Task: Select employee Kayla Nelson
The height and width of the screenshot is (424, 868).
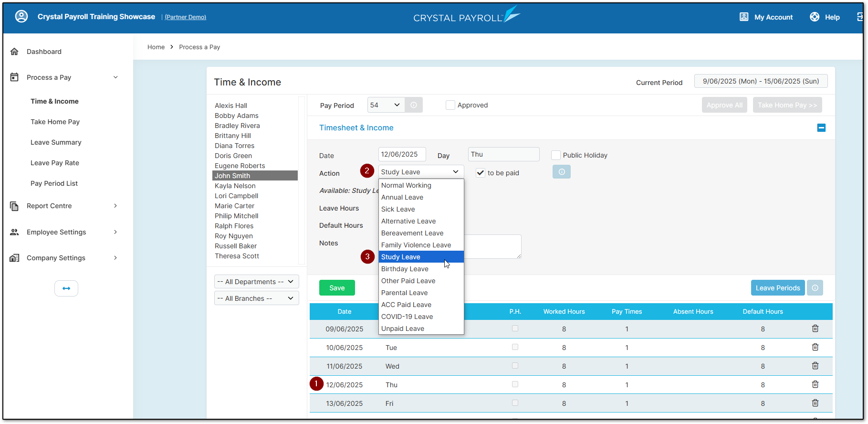Action: pyautogui.click(x=235, y=186)
